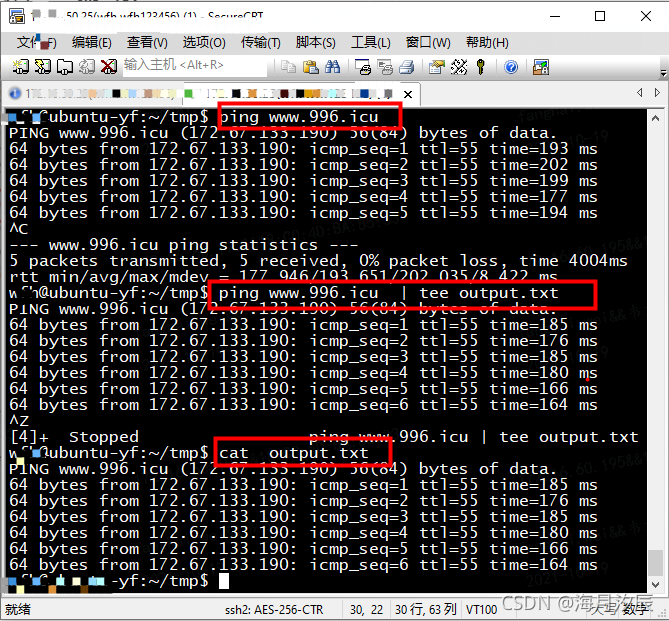
Task: Click the Connect toolbar icon
Action: coord(20,67)
